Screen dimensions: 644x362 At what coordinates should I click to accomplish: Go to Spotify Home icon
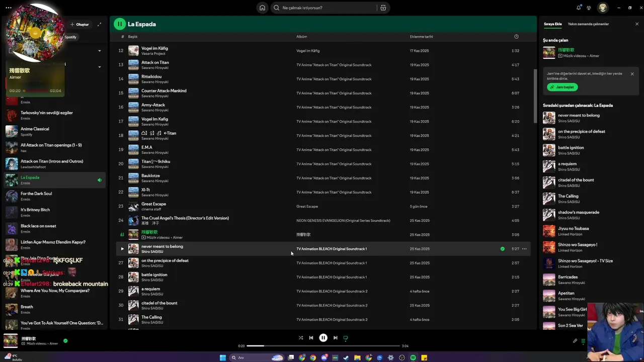[262, 8]
